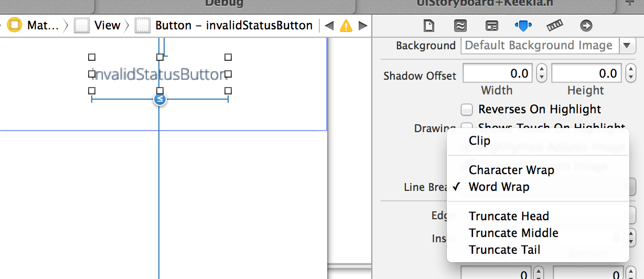
Task: Click the Shadow Offset Width input field
Action: point(497,74)
